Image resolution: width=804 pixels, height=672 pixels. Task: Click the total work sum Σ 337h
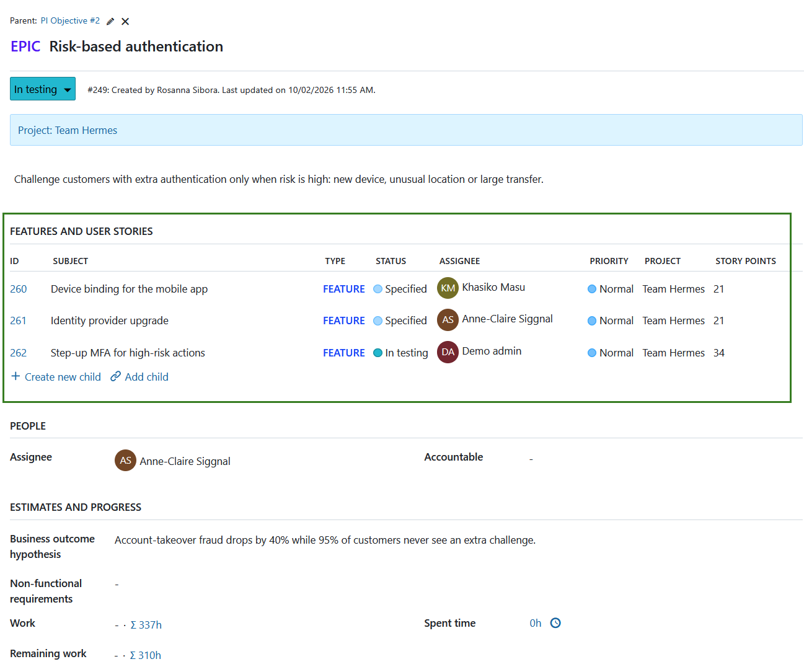click(146, 625)
